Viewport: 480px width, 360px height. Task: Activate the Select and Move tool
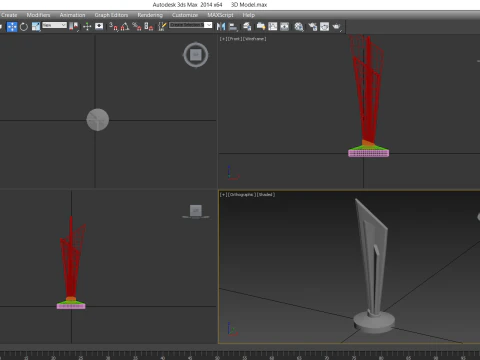coord(12,27)
